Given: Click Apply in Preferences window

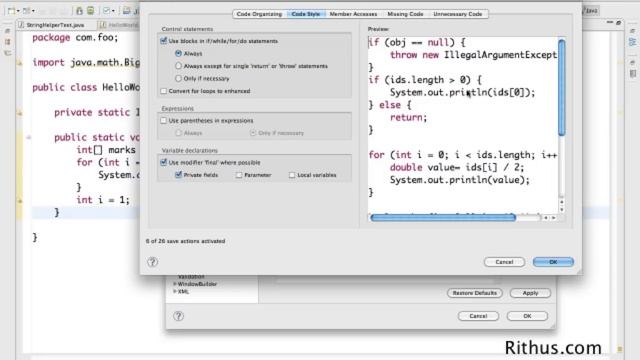Looking at the screenshot, I should [x=530, y=293].
